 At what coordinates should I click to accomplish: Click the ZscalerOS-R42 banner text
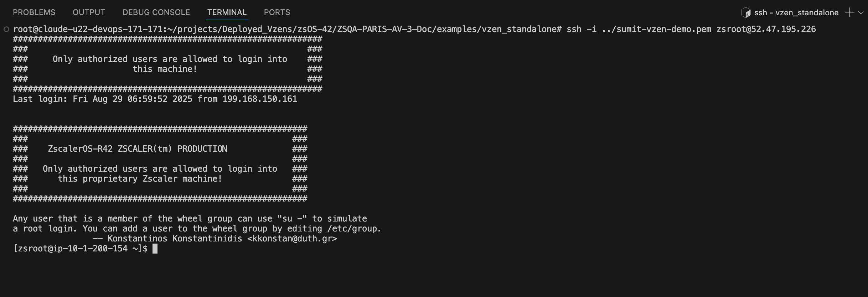[x=80, y=149]
